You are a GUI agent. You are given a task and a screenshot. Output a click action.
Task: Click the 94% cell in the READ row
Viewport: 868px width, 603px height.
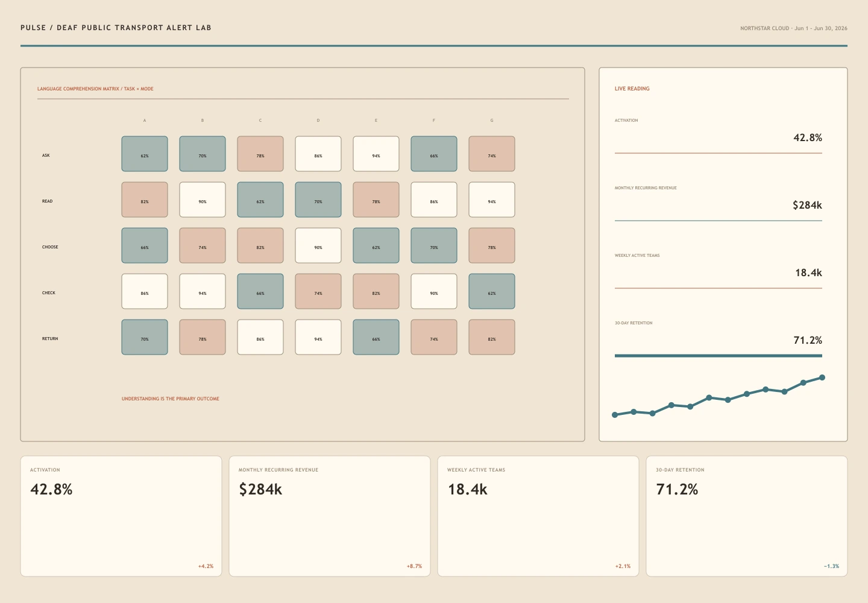492,200
